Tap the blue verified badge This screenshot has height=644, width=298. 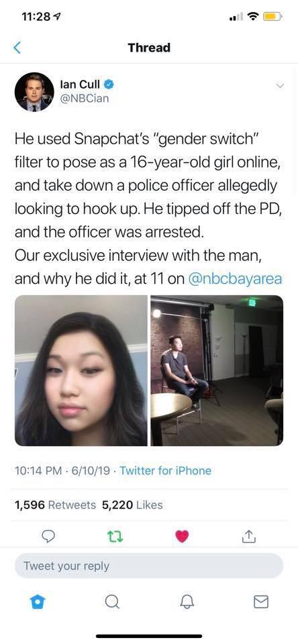(x=109, y=85)
